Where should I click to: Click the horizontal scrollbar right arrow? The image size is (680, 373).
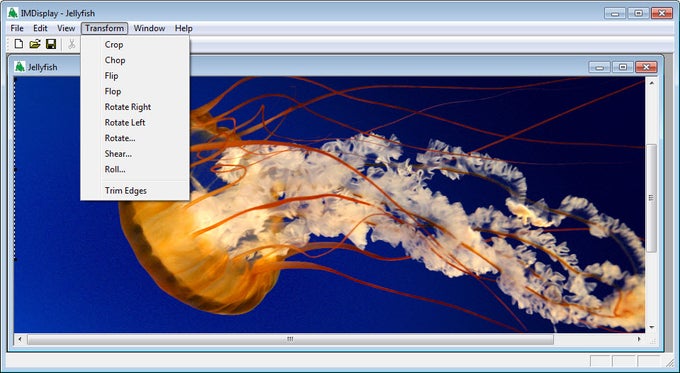click(x=639, y=339)
